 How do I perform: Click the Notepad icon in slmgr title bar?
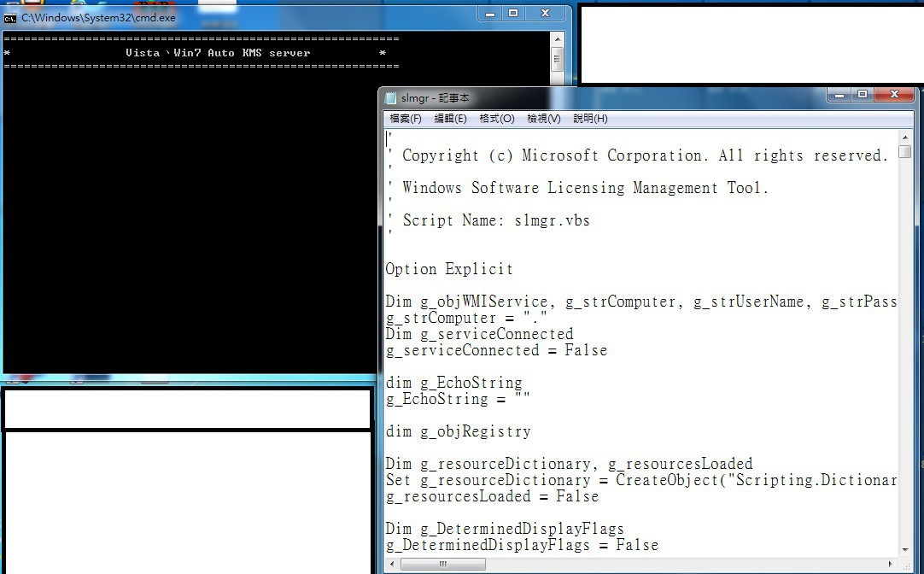[390, 98]
